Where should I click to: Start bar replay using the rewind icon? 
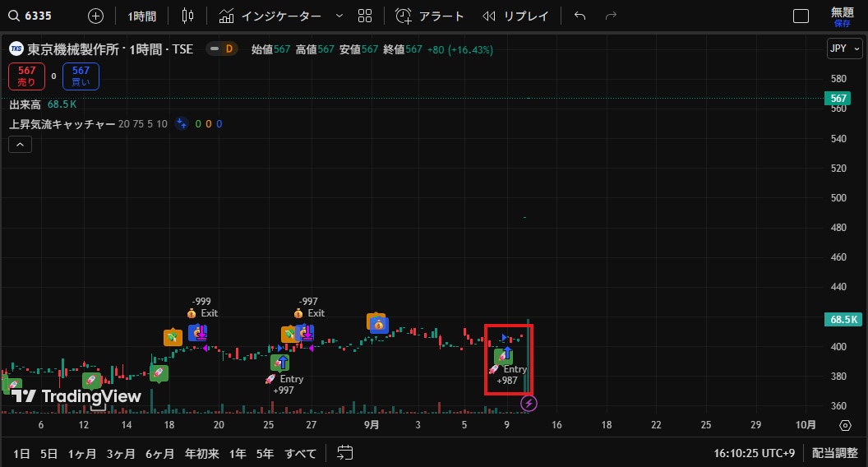(489, 16)
